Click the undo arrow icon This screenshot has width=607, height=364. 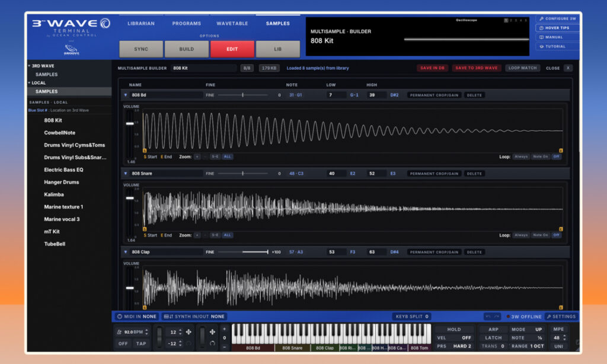(x=488, y=317)
